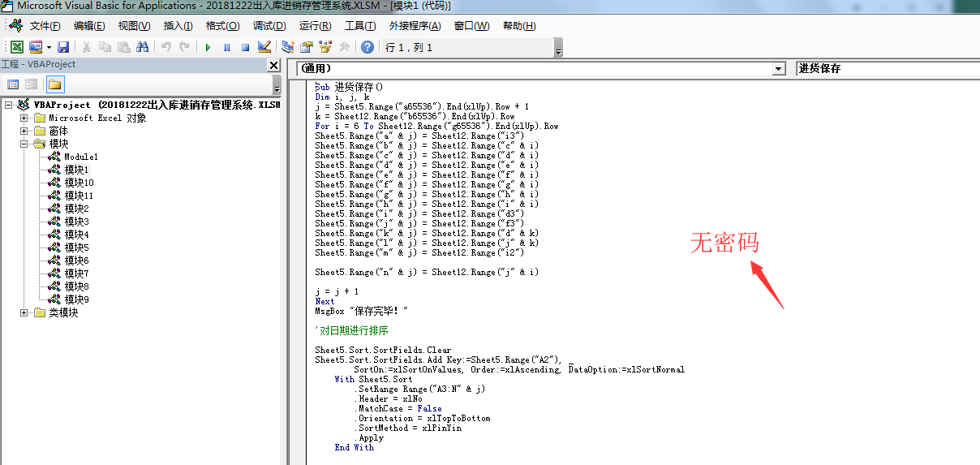This screenshot has height=465, width=980.
Task: Open the 外接程序(A) menu
Action: [x=414, y=26]
